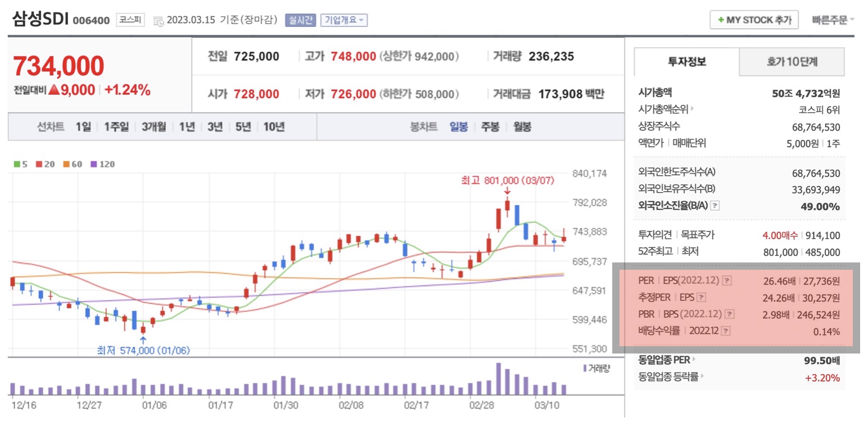868x426 pixels.
Task: Click the red up-triangle beside 9,000
Action: tap(54, 90)
